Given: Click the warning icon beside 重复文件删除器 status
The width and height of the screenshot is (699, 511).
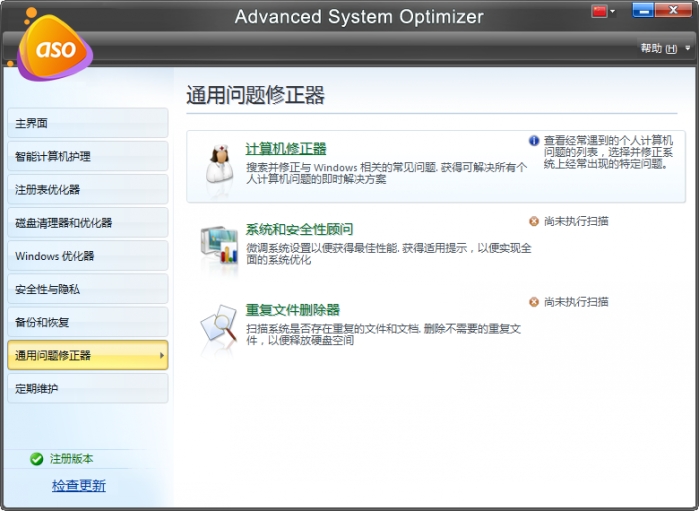Looking at the screenshot, I should 534,302.
